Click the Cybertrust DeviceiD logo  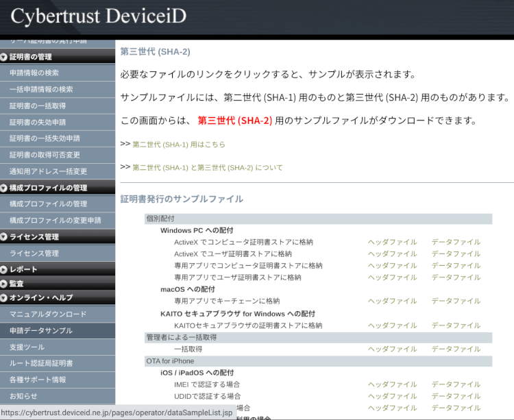[98, 16]
